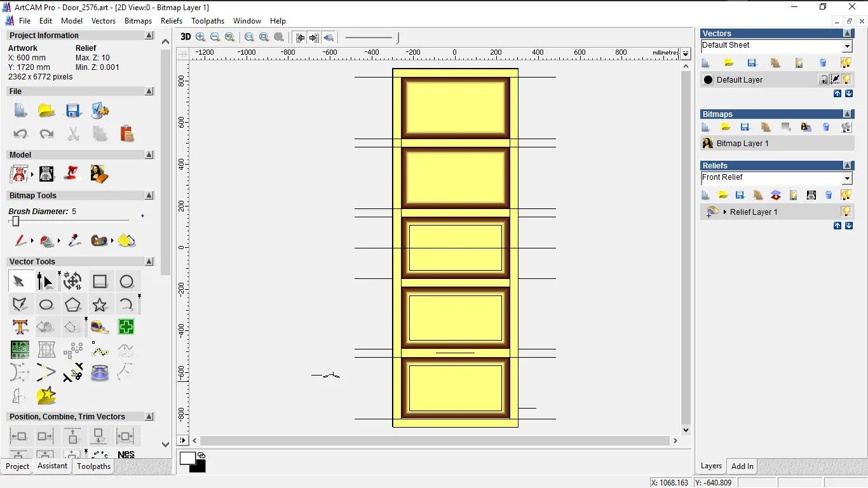Toggle visibility bulb of Default Layer
Screen dimensions: 868x488
(x=846, y=79)
